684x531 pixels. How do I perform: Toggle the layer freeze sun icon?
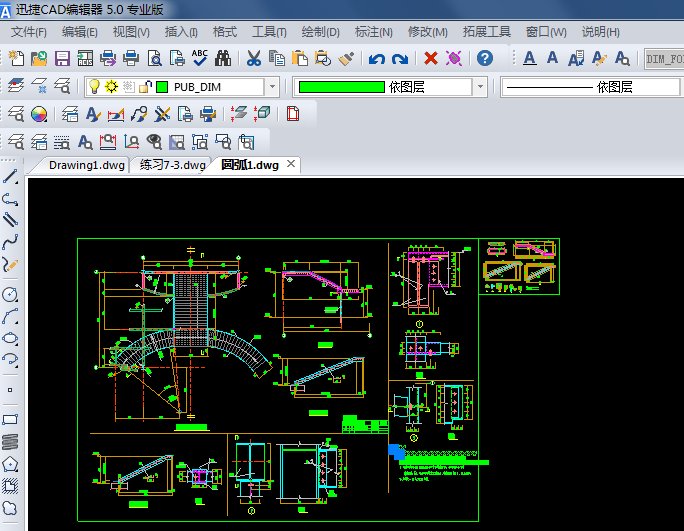[111, 87]
